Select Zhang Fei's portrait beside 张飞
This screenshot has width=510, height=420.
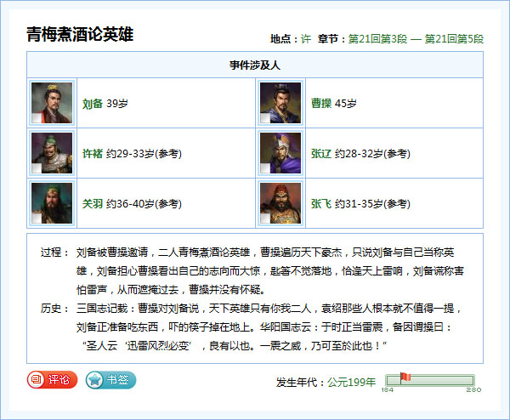tap(280, 203)
